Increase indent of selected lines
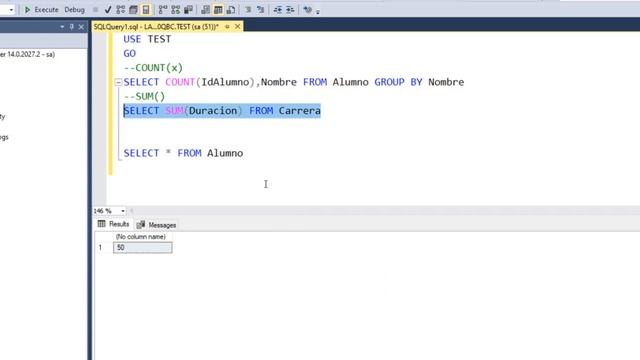This screenshot has height=360, width=640. click(290, 9)
